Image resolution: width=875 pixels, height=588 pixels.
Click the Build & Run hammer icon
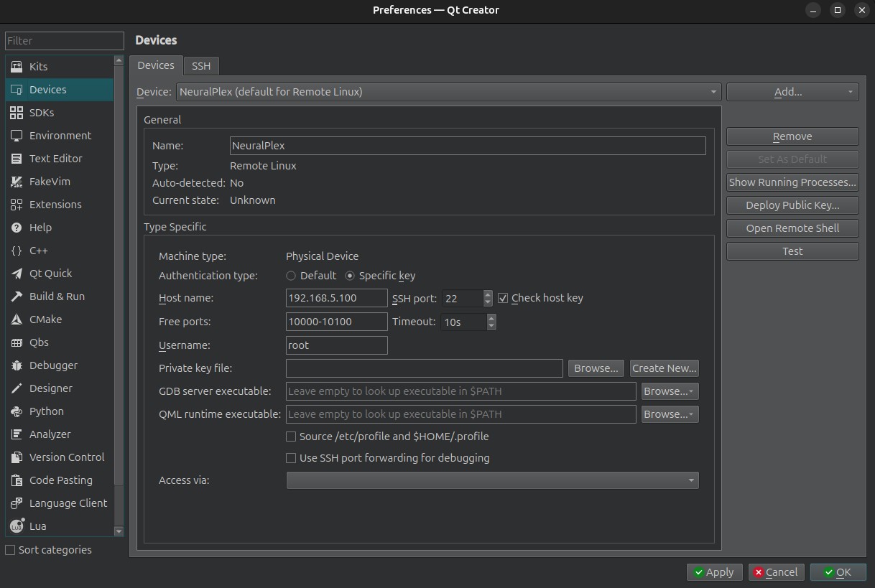pos(17,297)
